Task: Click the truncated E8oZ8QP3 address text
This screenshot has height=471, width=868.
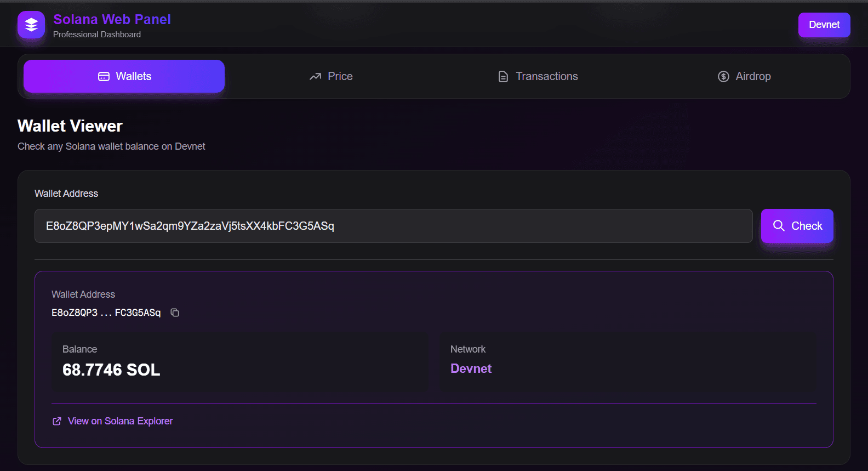Action: 106,313
